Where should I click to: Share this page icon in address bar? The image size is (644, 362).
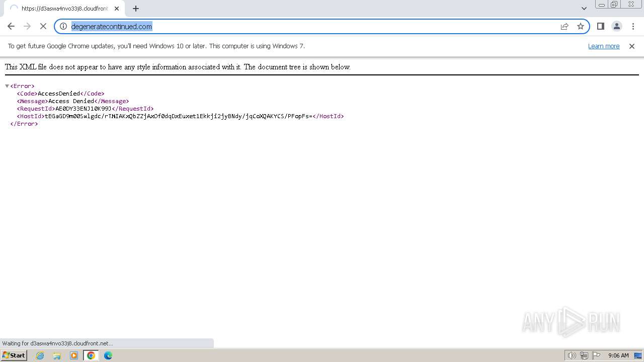click(565, 26)
